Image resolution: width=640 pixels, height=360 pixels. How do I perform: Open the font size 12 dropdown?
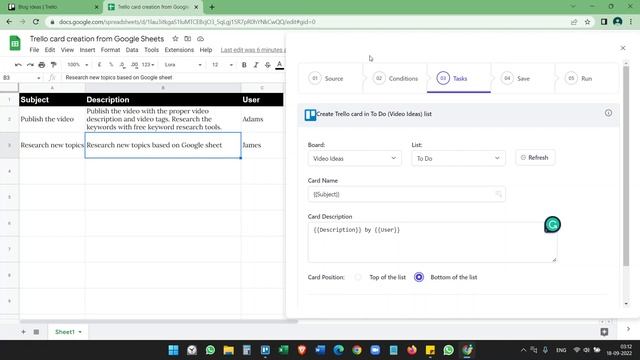pos(222,65)
